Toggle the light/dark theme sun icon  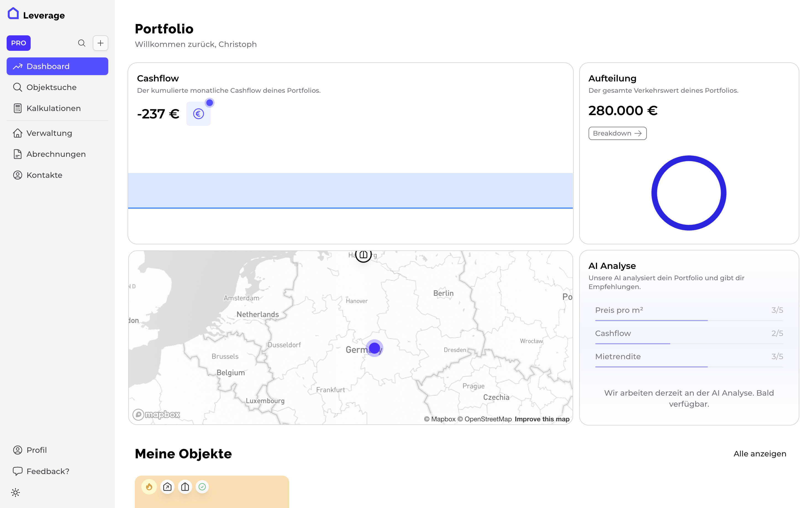(15, 492)
